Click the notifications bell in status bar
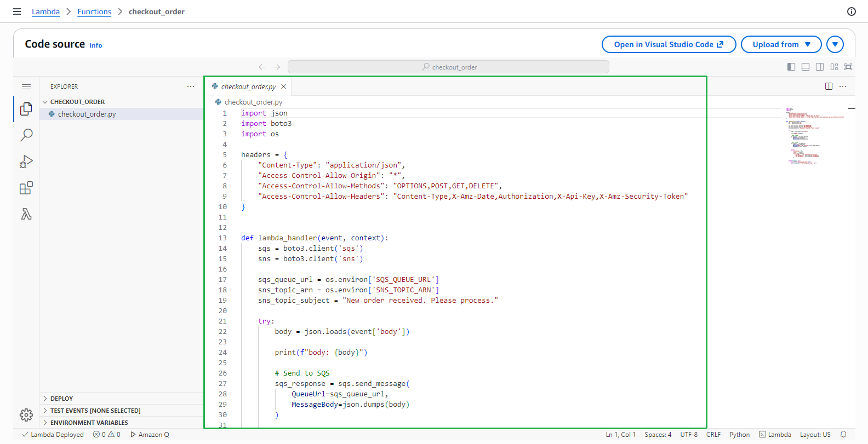868x444 pixels. [x=843, y=434]
